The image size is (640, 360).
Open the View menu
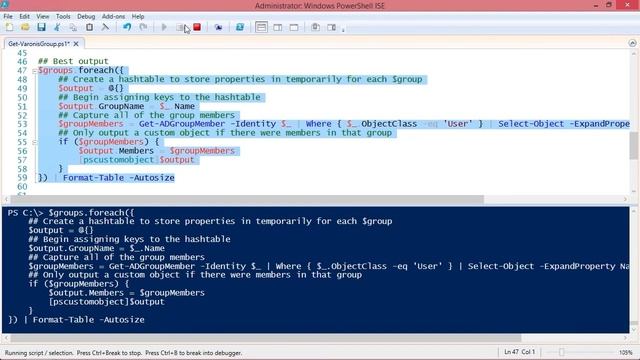[42, 16]
